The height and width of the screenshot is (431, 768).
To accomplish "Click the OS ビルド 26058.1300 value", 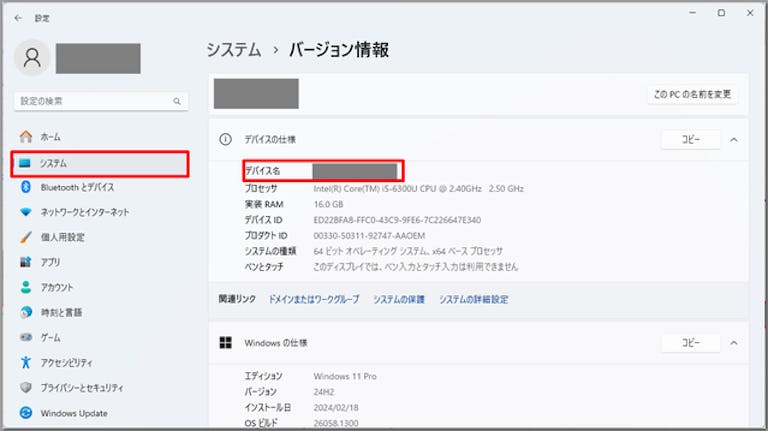I will [336, 423].
